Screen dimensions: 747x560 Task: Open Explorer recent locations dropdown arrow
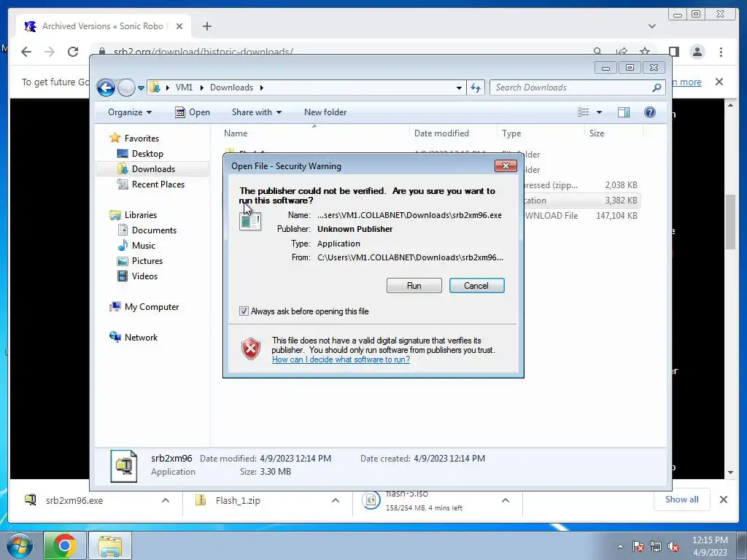141,88
